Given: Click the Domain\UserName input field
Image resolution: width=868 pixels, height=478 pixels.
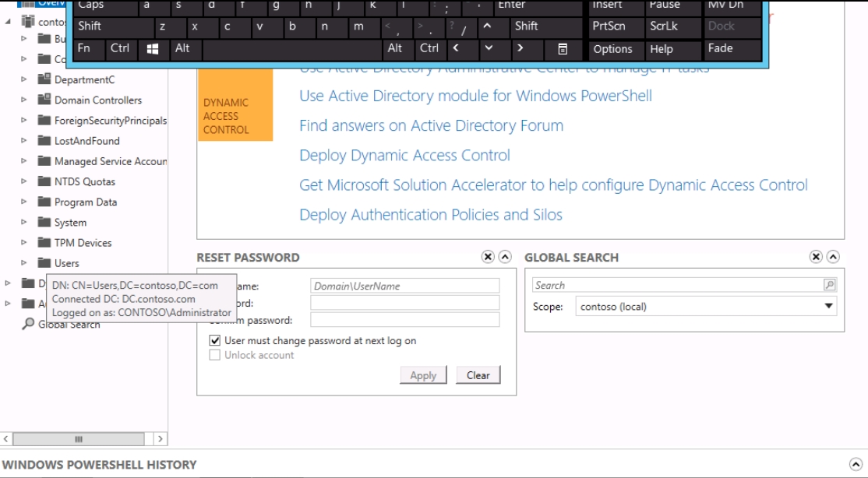Looking at the screenshot, I should pyautogui.click(x=404, y=286).
